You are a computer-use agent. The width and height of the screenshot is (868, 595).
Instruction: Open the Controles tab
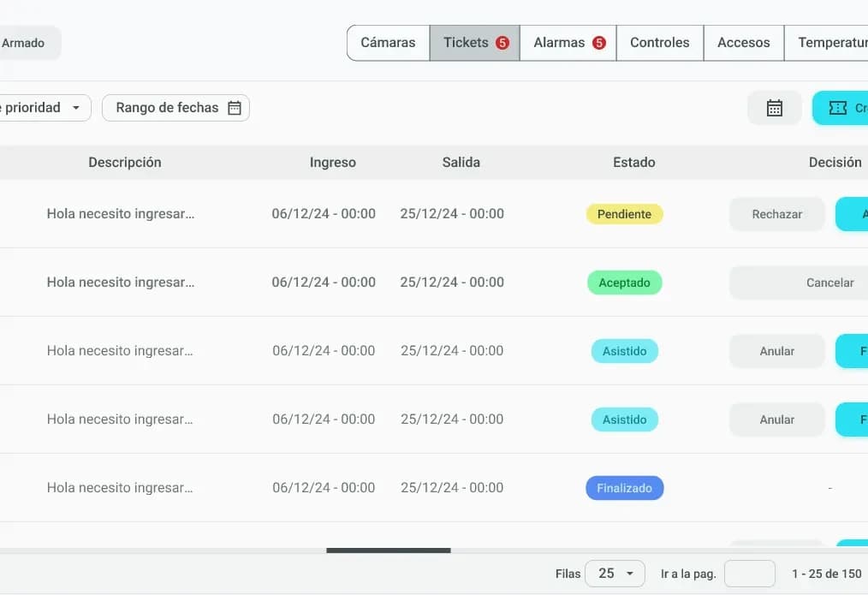(659, 41)
